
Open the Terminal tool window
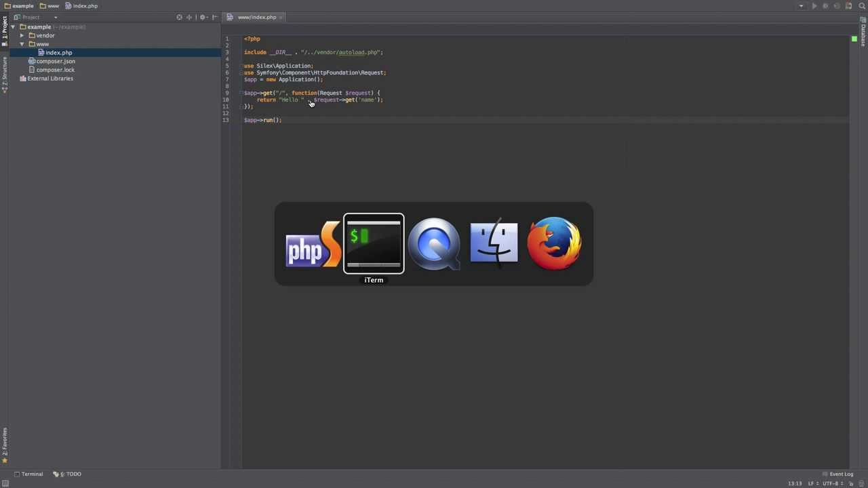[x=28, y=474]
